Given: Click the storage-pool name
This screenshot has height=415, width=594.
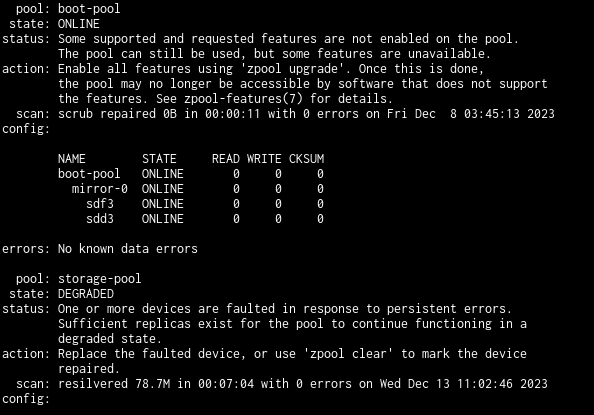Looking at the screenshot, I should (x=100, y=279).
